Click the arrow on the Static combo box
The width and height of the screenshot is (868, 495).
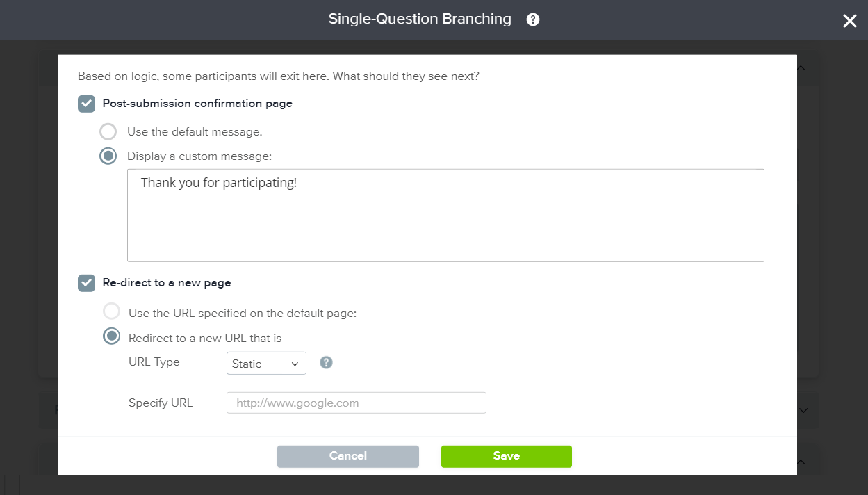(295, 364)
